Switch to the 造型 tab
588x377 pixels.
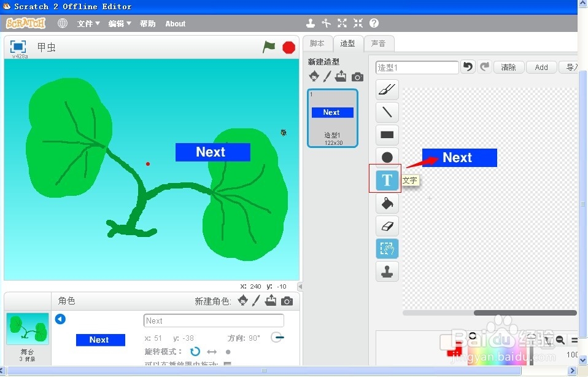[x=347, y=44]
